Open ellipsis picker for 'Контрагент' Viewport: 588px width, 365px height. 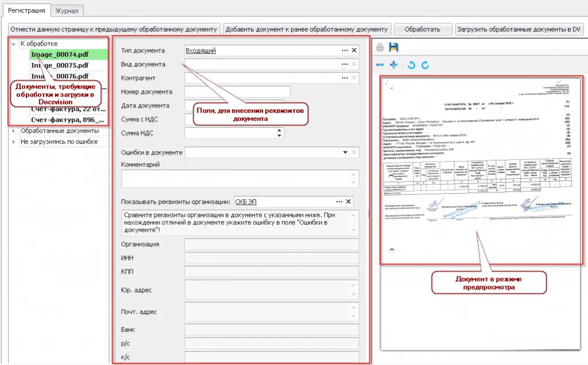coord(345,78)
